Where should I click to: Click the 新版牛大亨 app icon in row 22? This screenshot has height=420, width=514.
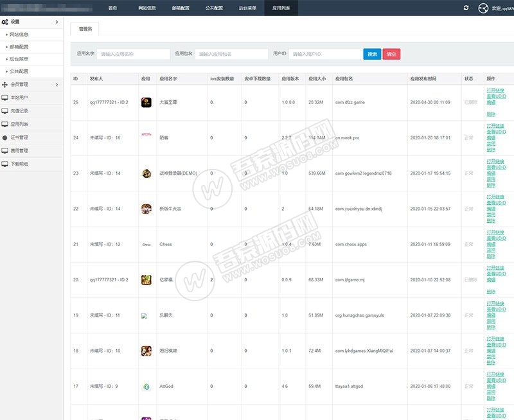pos(146,209)
